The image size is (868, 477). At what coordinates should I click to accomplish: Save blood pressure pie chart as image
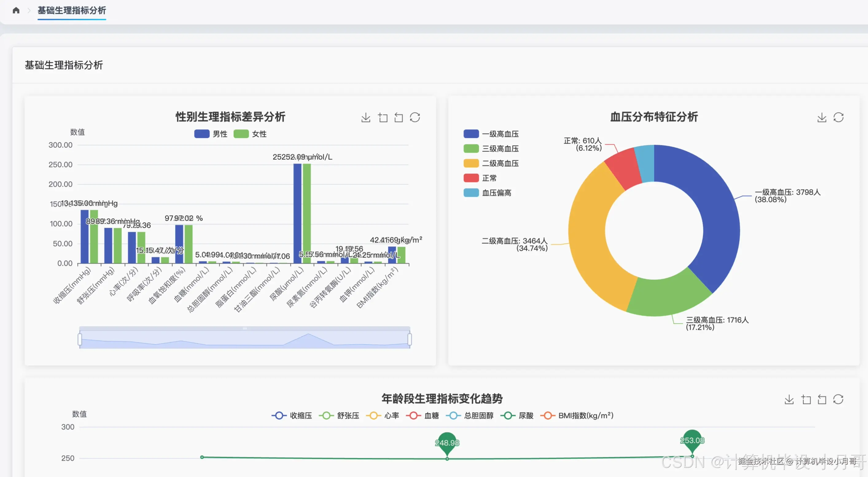(822, 117)
